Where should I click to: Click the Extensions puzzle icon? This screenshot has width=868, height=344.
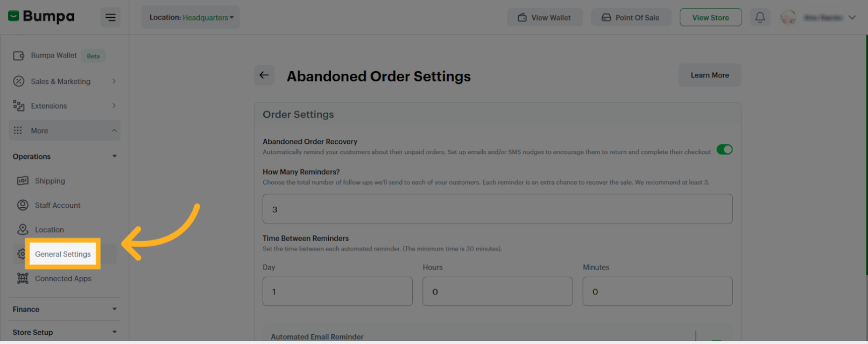tap(18, 106)
